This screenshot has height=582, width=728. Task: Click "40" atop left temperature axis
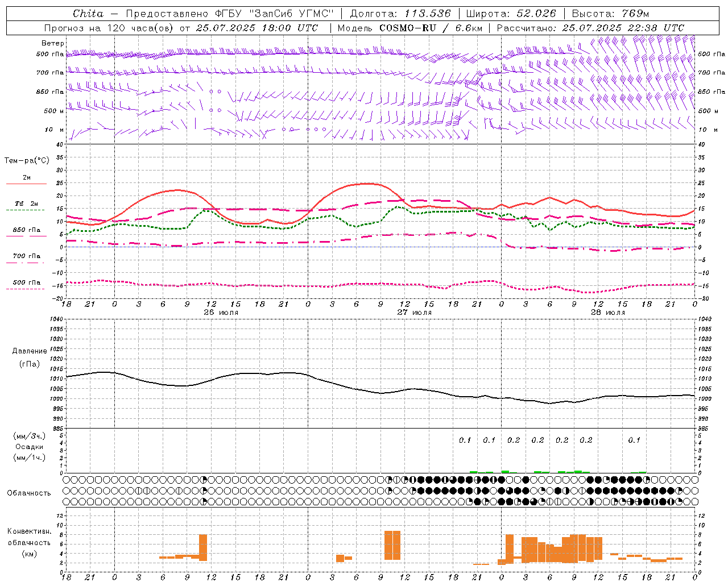(60, 144)
